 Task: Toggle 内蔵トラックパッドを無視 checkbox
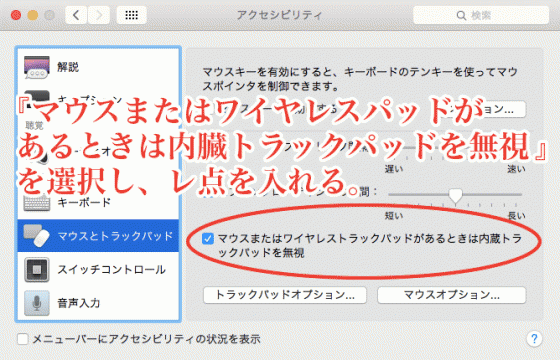[208, 239]
